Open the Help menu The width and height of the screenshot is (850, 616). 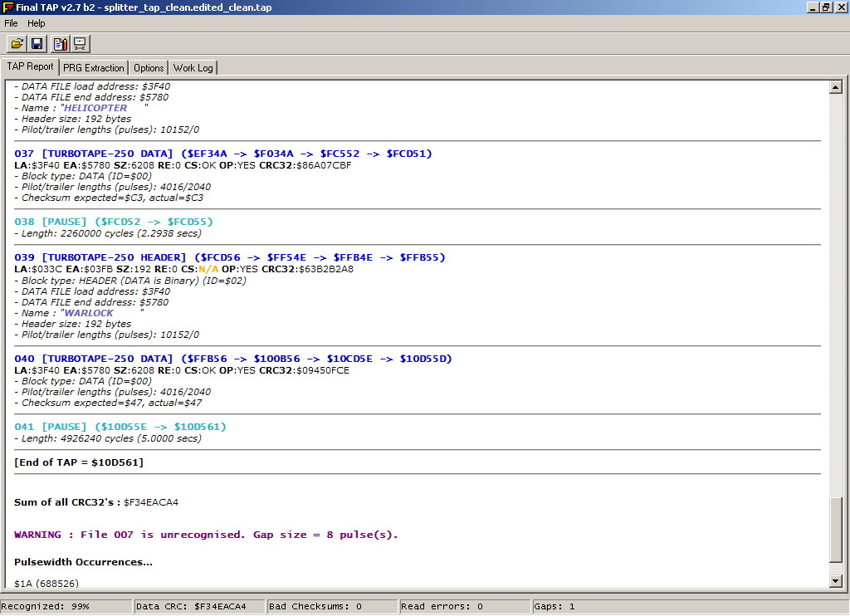36,23
